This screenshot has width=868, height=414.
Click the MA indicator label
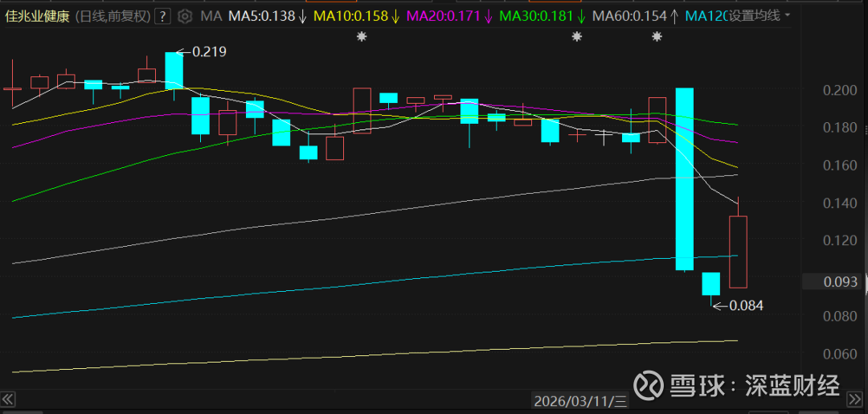point(211,15)
